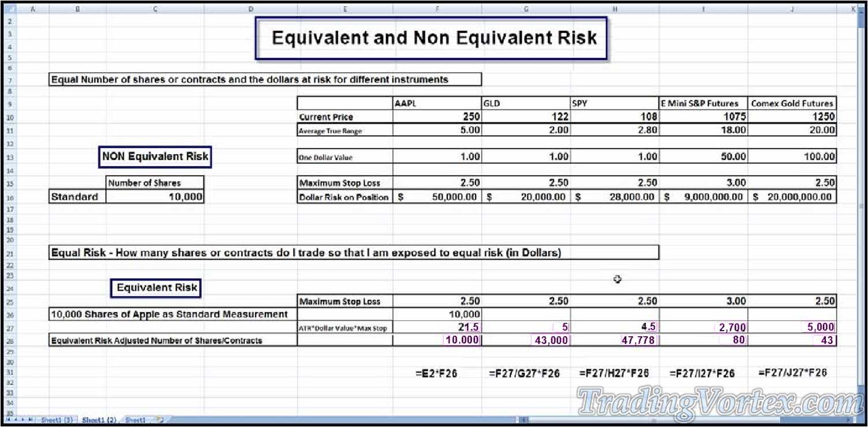Select the 47,778 adjusted shares cell
The image size is (868, 427).
click(x=614, y=340)
